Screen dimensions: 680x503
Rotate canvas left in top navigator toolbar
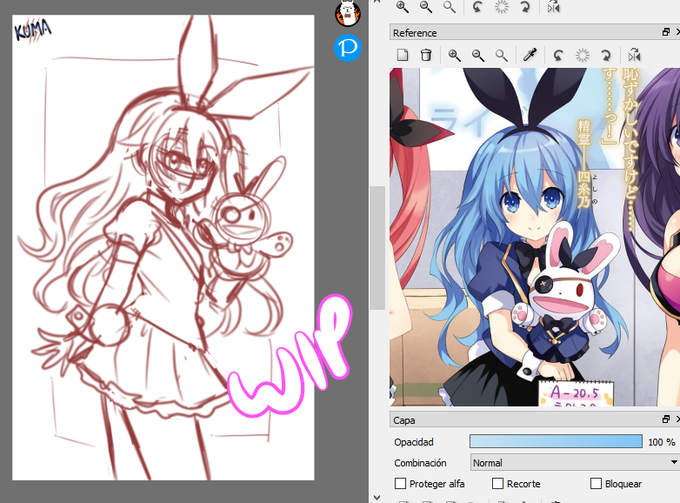477,7
